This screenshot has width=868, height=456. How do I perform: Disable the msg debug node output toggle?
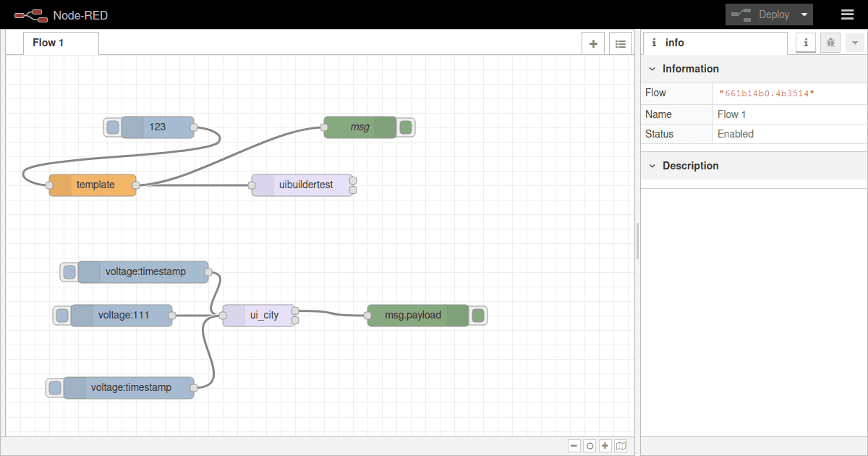(x=407, y=127)
